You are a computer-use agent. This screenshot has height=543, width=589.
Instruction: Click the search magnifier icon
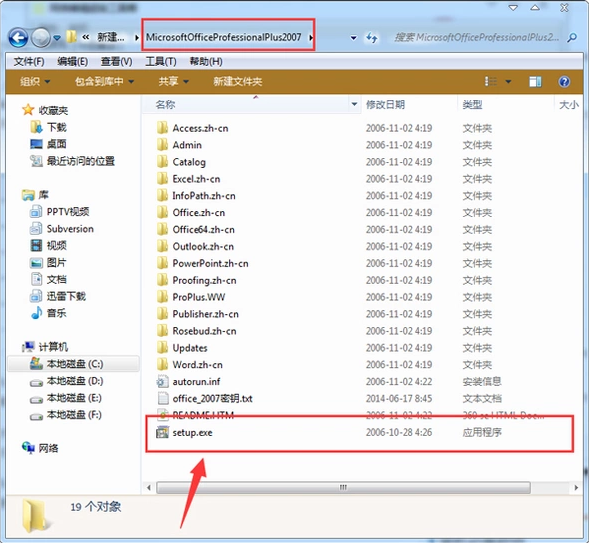[x=572, y=38]
